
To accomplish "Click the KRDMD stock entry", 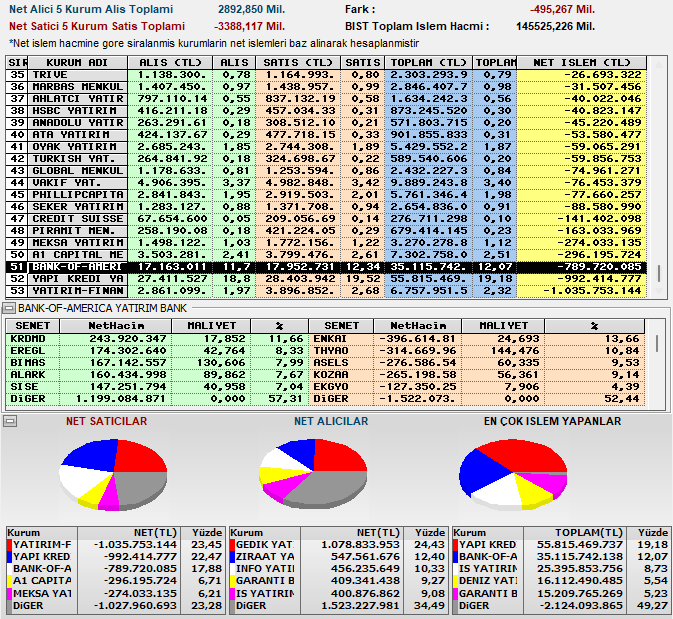I will point(28,339).
